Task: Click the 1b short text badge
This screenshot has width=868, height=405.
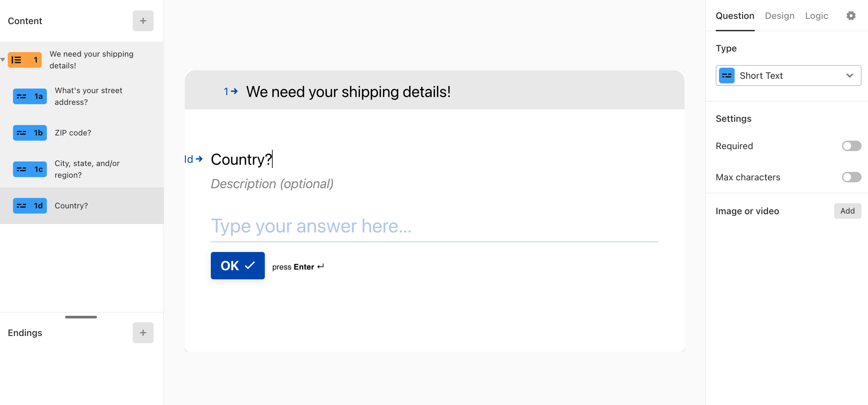Action: point(30,133)
